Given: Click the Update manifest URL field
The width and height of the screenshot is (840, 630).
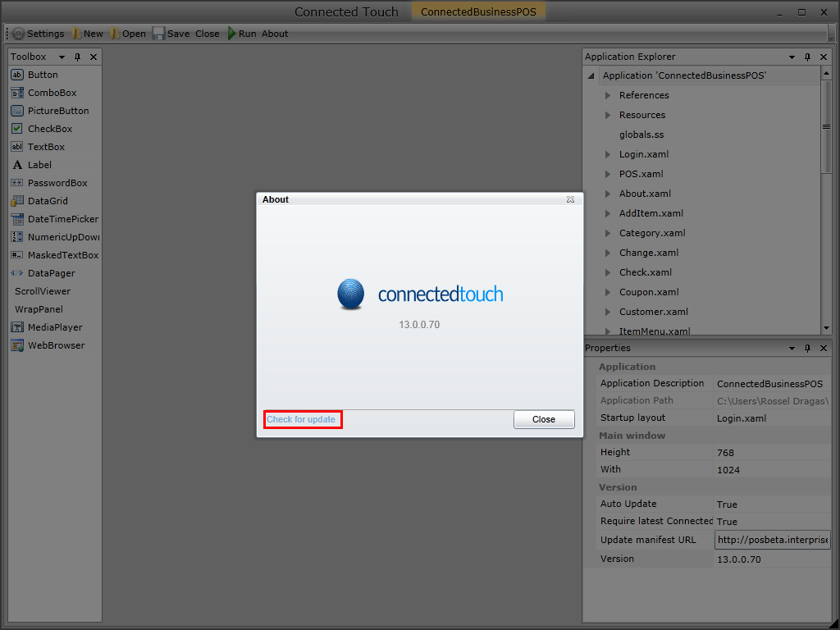Looking at the screenshot, I should coord(772,540).
